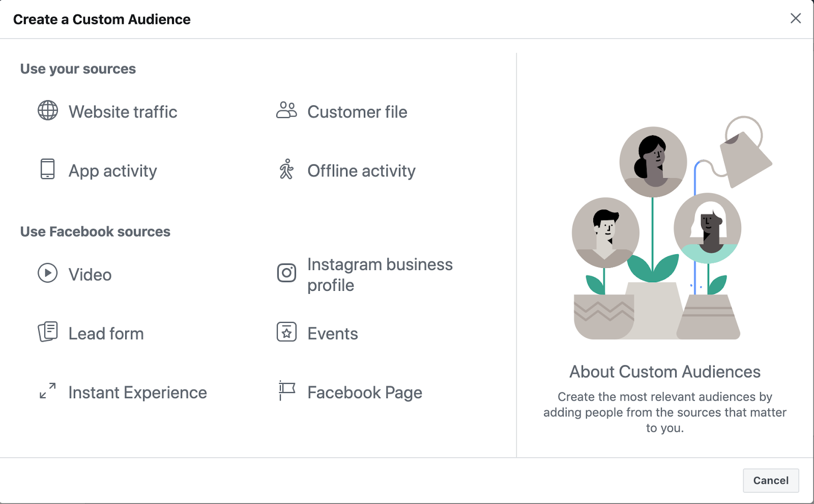Select the phone icon for App activity
Screen dimensions: 814x504
(48, 169)
